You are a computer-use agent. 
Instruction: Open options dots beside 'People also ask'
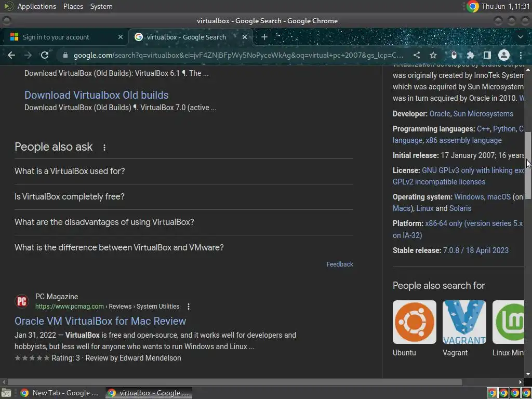point(104,148)
